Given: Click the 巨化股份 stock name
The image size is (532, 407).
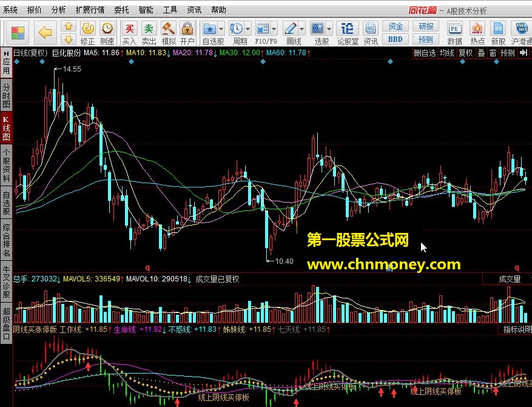Looking at the screenshot, I should click(x=67, y=53).
